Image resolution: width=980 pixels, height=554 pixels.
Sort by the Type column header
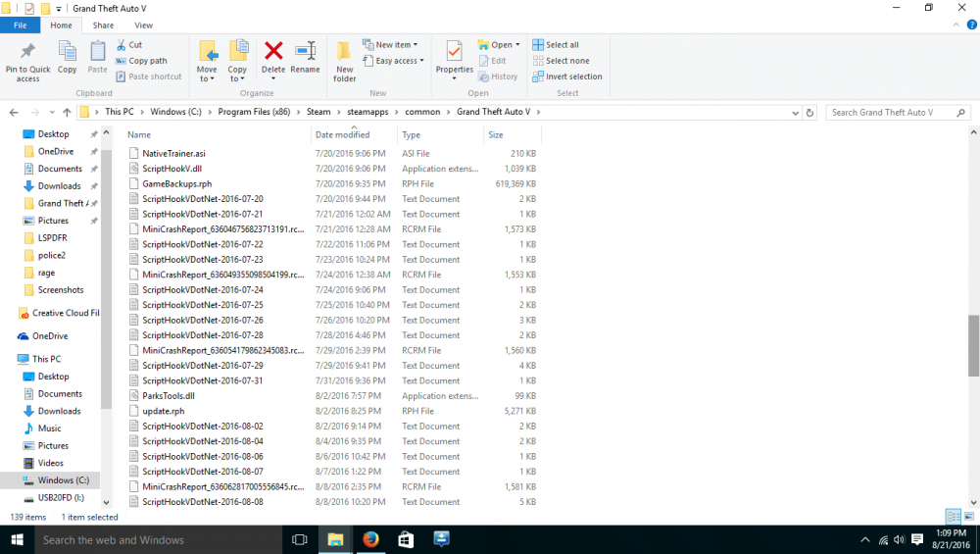coord(412,134)
